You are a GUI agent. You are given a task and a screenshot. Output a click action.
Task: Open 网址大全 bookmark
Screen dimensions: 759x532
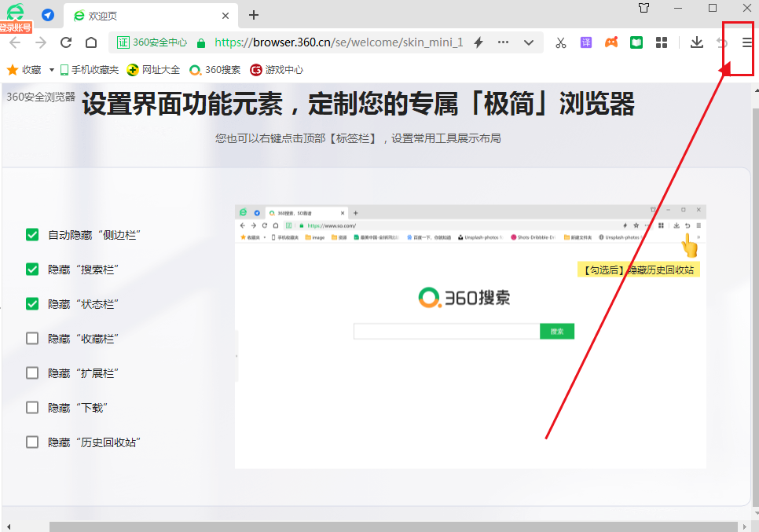pos(153,70)
